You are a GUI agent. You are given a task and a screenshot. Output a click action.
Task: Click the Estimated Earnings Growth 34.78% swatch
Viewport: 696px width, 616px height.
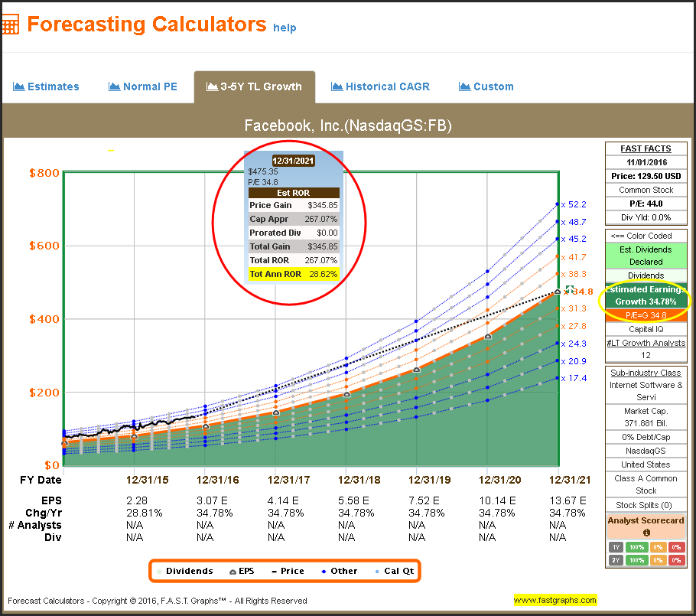[x=646, y=295]
